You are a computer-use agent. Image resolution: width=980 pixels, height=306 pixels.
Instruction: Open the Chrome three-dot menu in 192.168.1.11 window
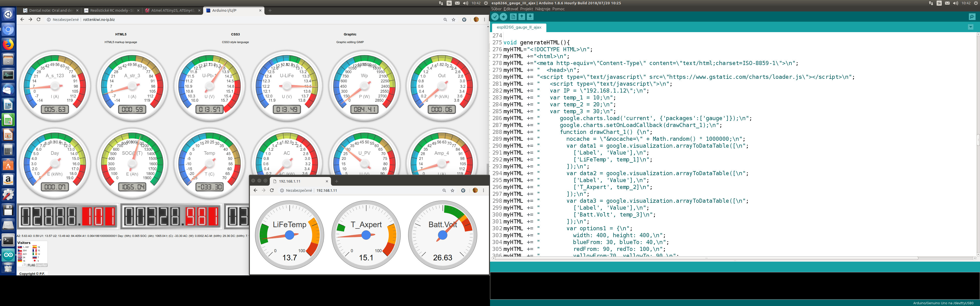click(x=484, y=190)
